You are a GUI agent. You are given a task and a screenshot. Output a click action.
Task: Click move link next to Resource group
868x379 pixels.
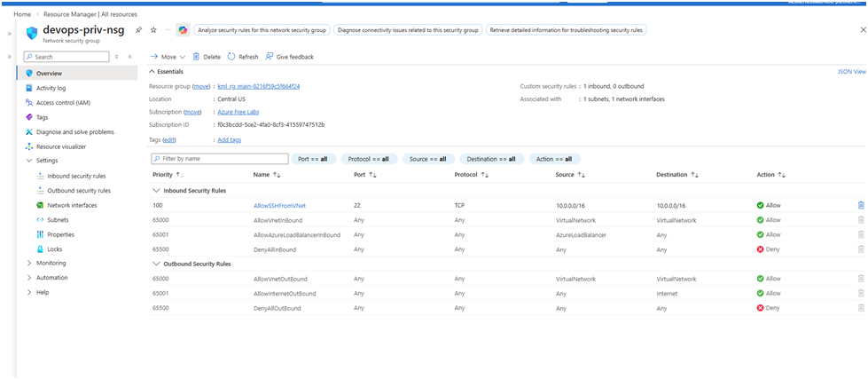coord(201,86)
